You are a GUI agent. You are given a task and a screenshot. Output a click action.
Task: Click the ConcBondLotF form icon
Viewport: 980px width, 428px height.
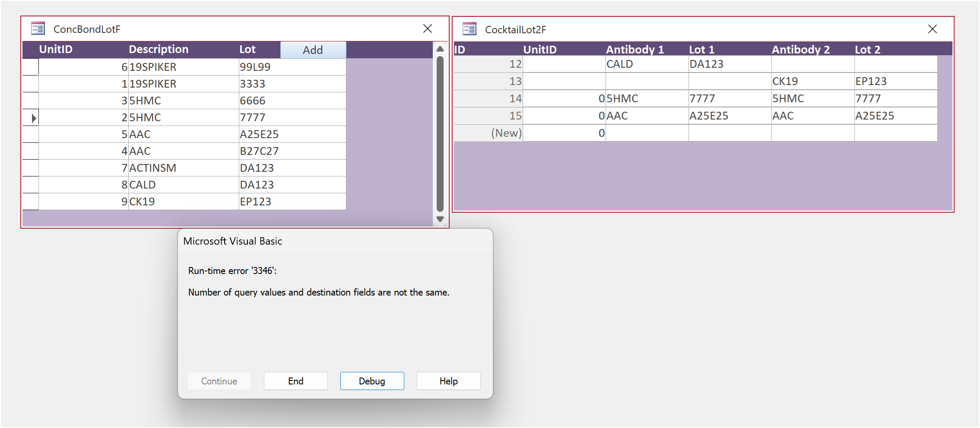39,28
